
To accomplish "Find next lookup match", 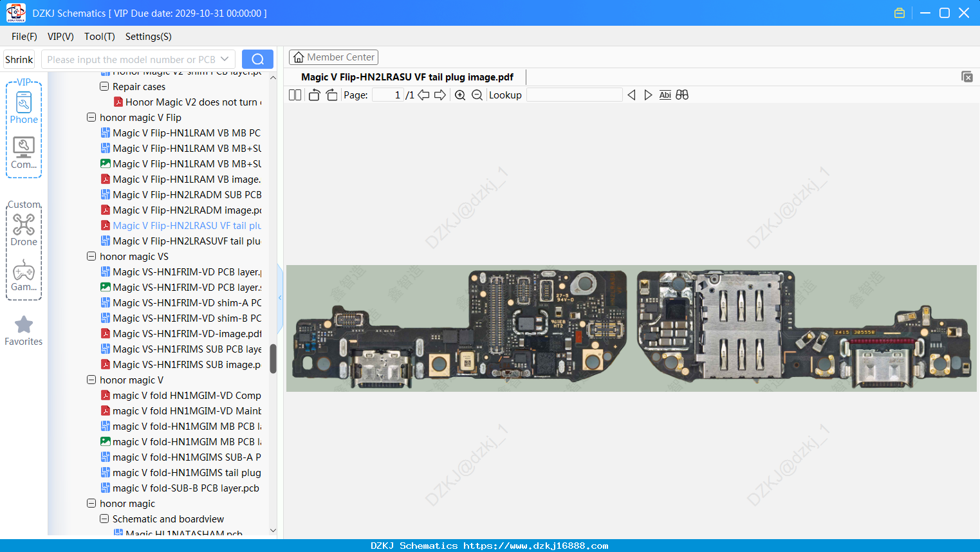I will coord(648,95).
